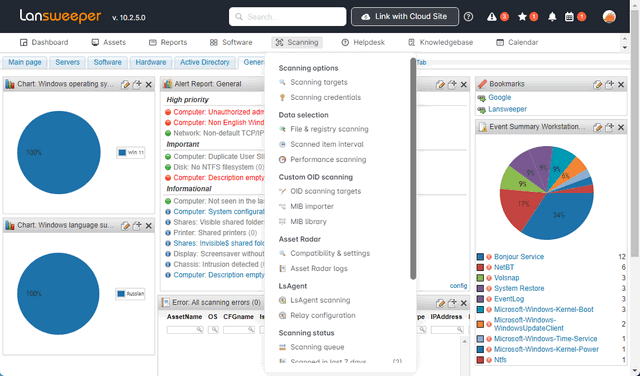Open the calendar events icon in header
Image resolution: width=640 pixels, height=376 pixels.
point(569,17)
